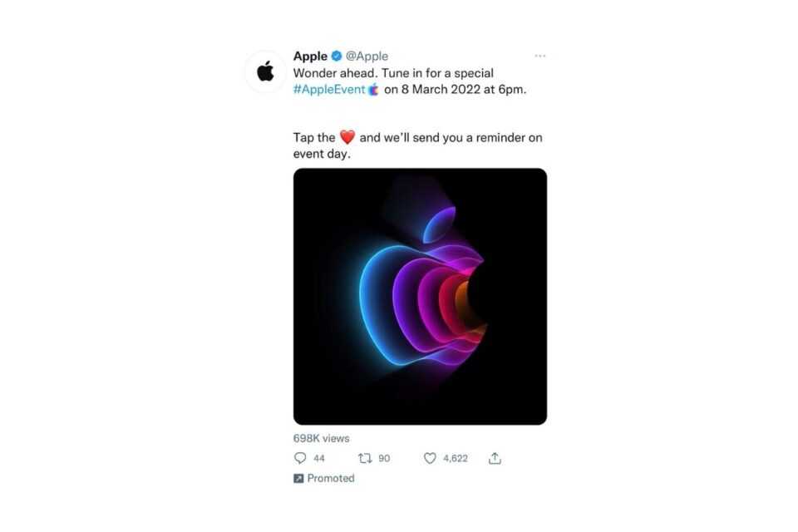Toggle the like heart outline icon
The width and height of the screenshot is (798, 532).
click(x=430, y=458)
